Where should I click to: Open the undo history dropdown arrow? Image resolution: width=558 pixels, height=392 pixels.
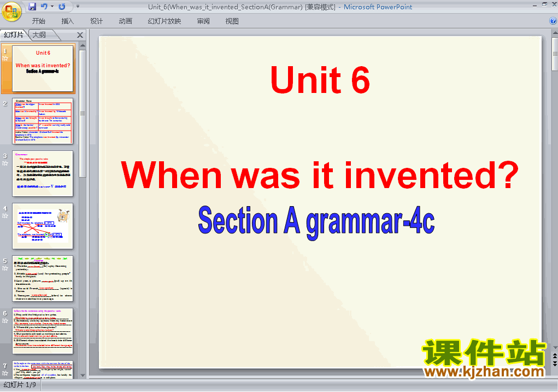(x=52, y=7)
